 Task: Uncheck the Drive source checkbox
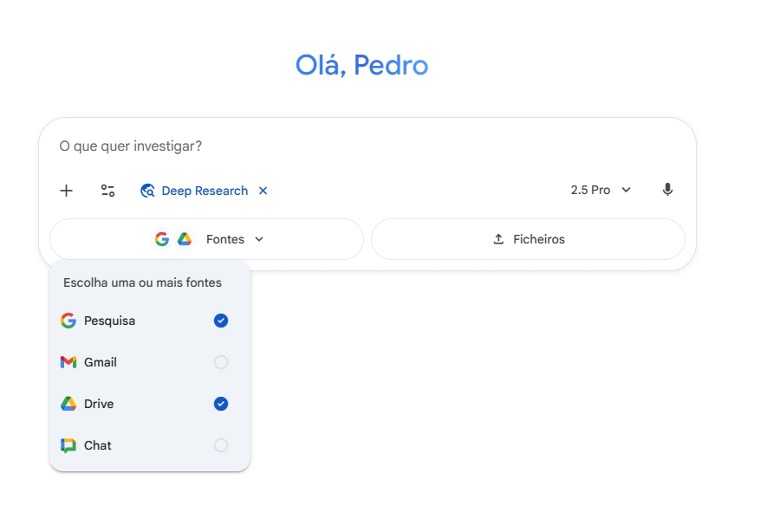(221, 404)
